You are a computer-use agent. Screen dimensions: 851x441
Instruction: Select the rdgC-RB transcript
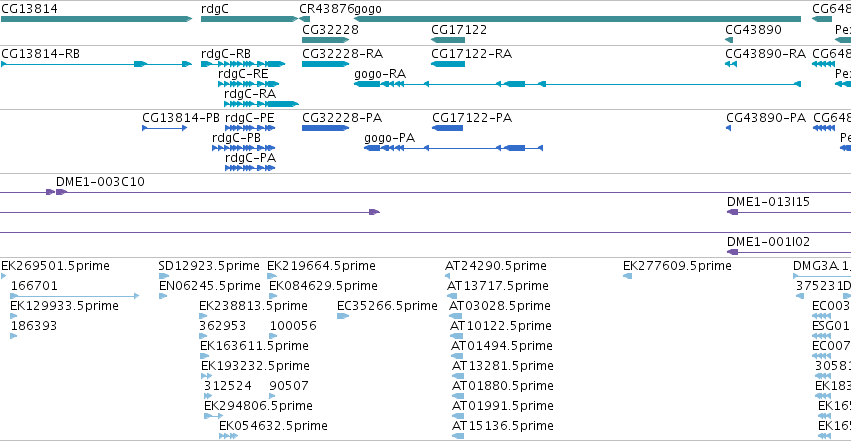pos(243,64)
